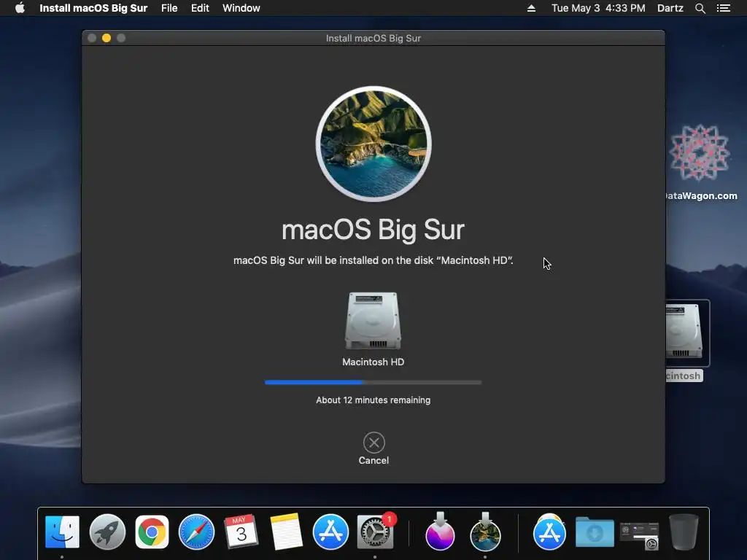Open Calendar showing May 3 in Dock
The image size is (747, 560).
tap(241, 532)
